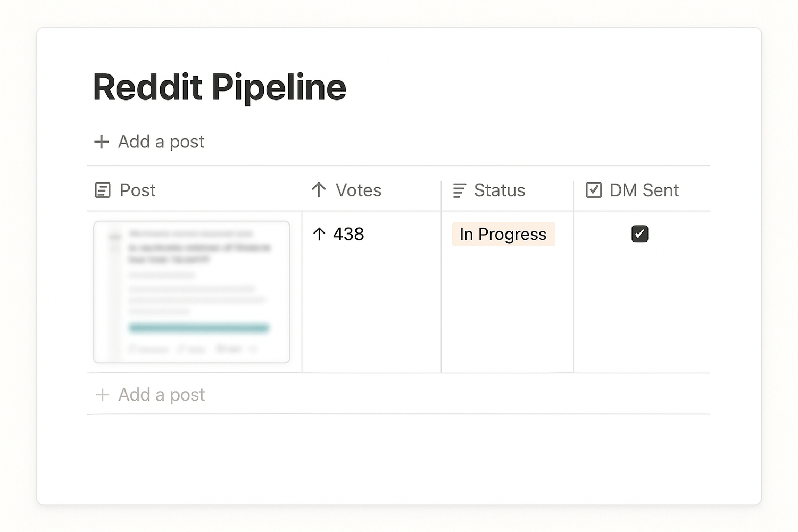Click the Post column document icon
The height and width of the screenshot is (532, 798).
click(x=103, y=190)
